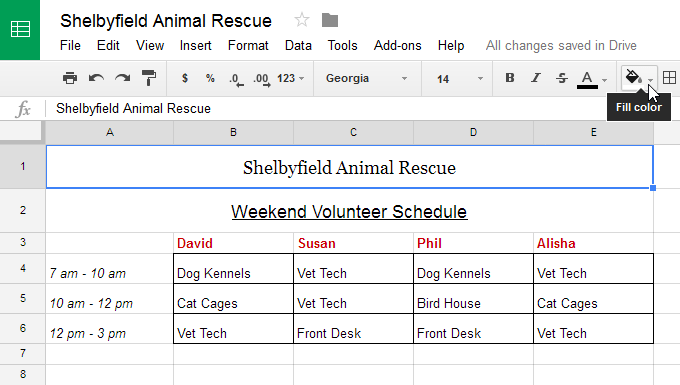Redo with the toolbar arrow

tap(123, 78)
